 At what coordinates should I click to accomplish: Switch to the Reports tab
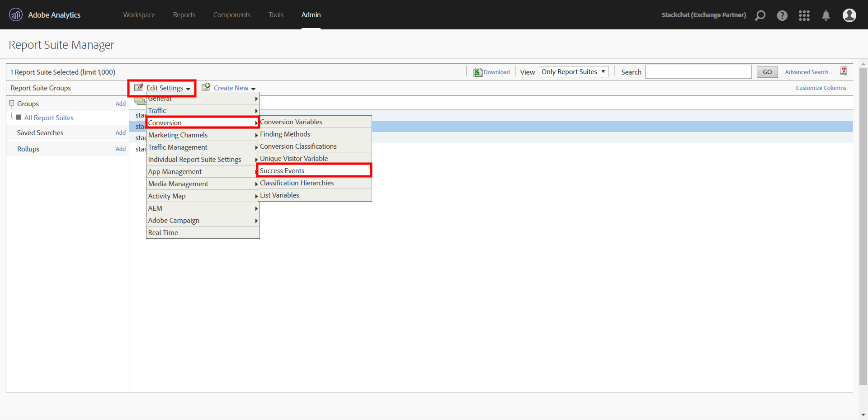click(184, 15)
